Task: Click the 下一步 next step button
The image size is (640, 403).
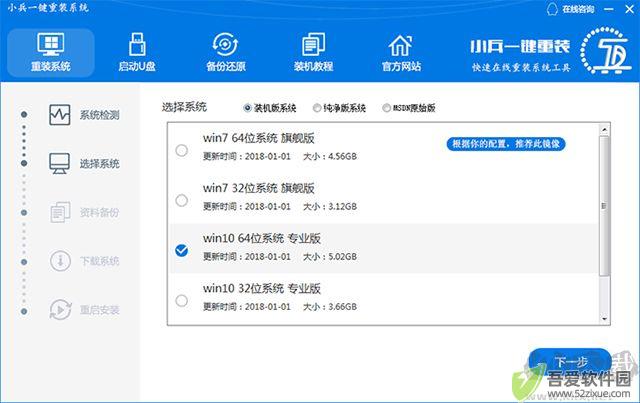Action: 570,362
